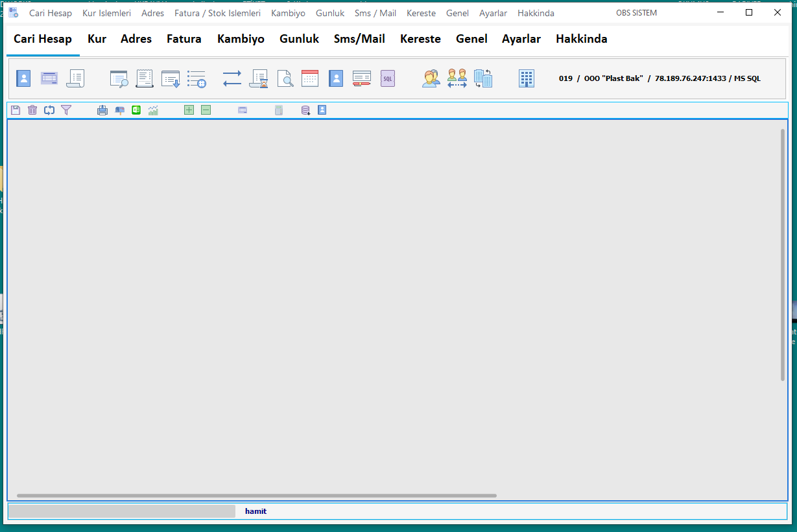Switch to the bold Genel tab
Screen dimensions: 797x532
tap(471, 39)
